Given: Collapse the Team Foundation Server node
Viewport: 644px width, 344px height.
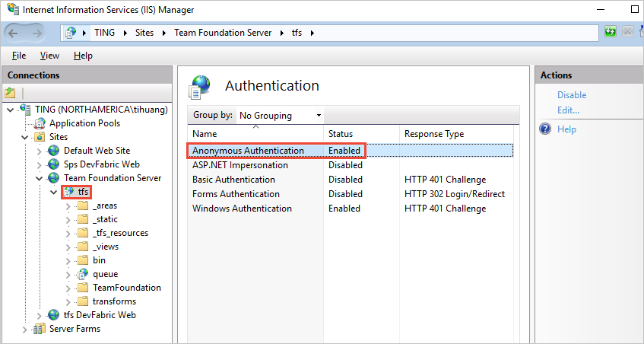Looking at the screenshot, I should [x=40, y=178].
